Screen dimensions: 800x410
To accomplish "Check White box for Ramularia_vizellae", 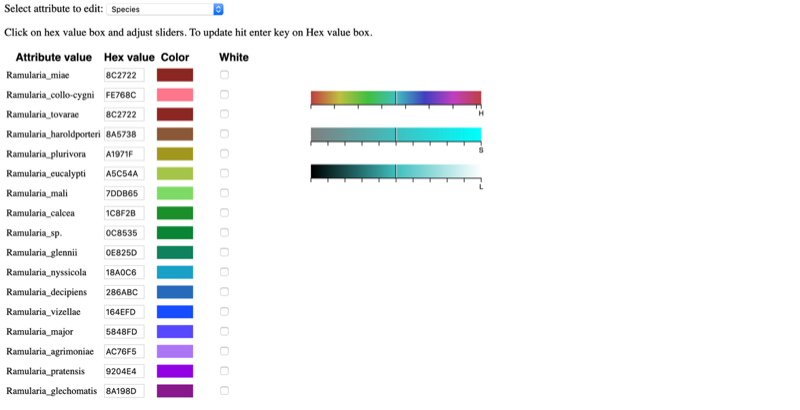I will click(224, 312).
